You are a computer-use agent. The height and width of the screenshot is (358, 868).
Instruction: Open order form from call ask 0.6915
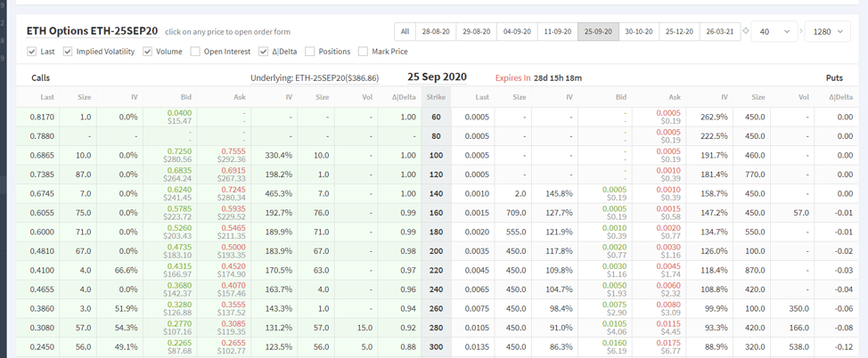click(x=232, y=170)
